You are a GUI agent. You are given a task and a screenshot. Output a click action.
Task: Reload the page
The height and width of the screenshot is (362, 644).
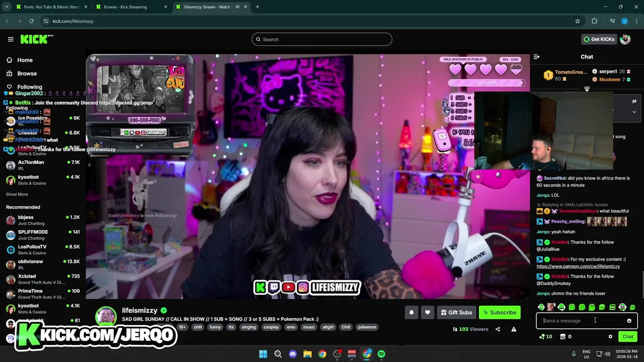click(x=31, y=21)
